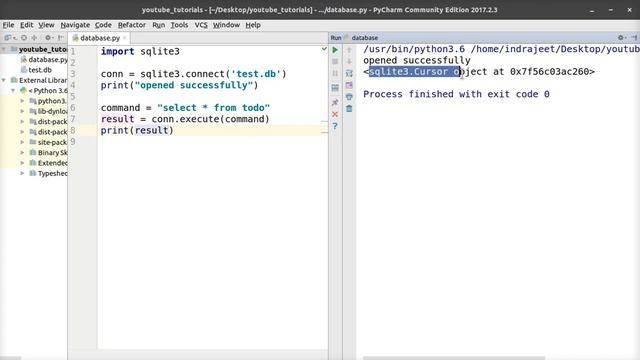Close the Run tab with red X icon

point(335,114)
